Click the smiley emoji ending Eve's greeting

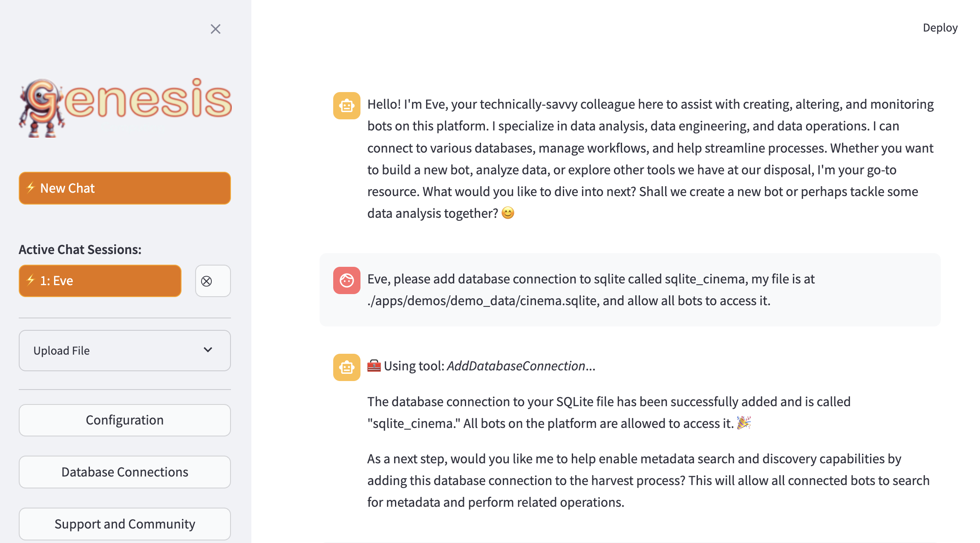pyautogui.click(x=507, y=213)
